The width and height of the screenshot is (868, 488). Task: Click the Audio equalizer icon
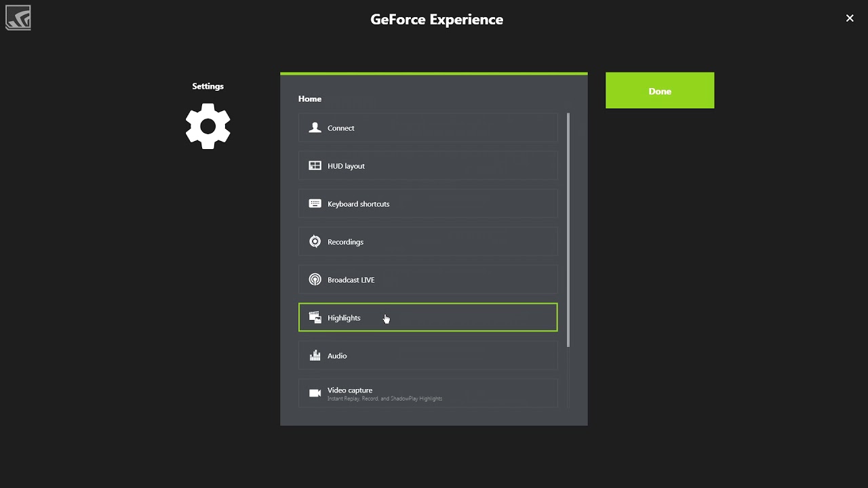pos(315,355)
